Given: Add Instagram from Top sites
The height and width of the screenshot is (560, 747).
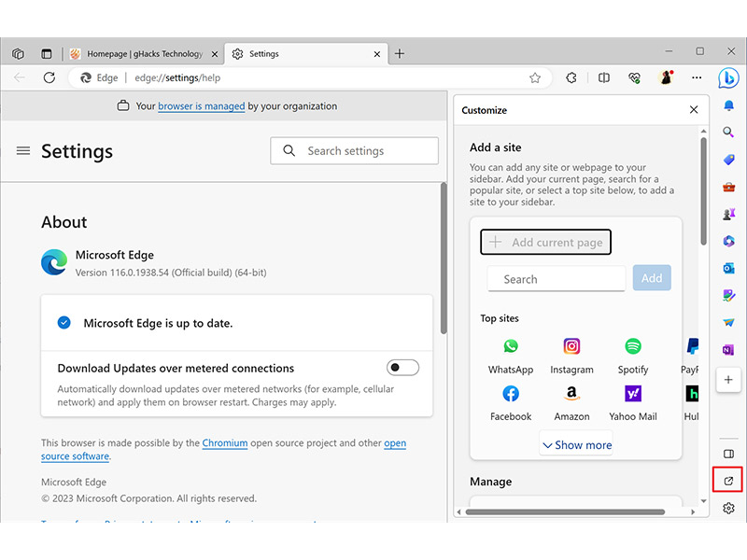Looking at the screenshot, I should pyautogui.click(x=571, y=357).
